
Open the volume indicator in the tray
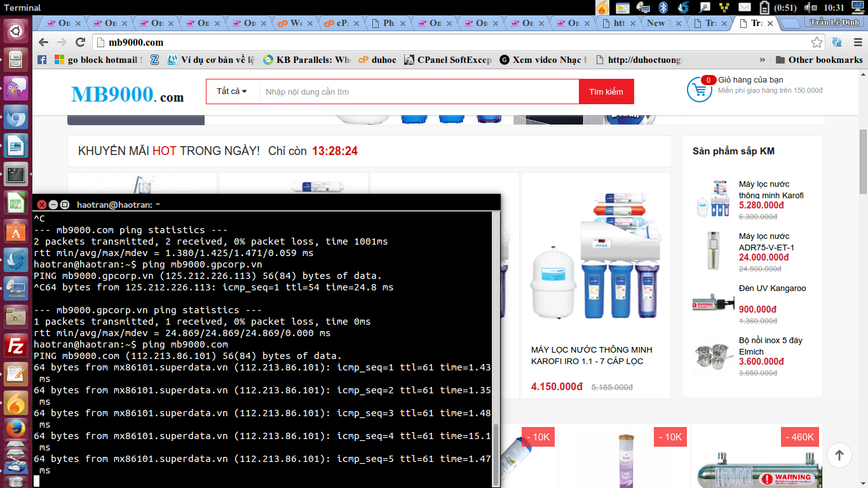tap(811, 8)
